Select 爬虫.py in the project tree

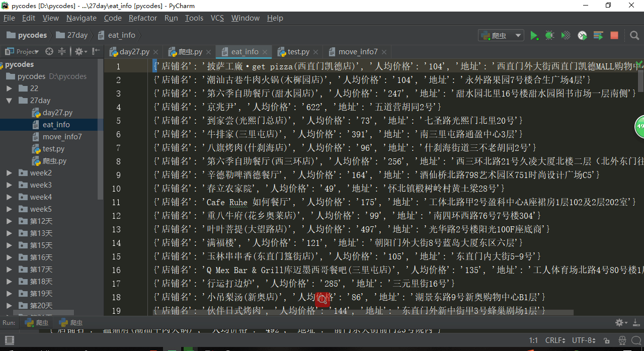49,161
